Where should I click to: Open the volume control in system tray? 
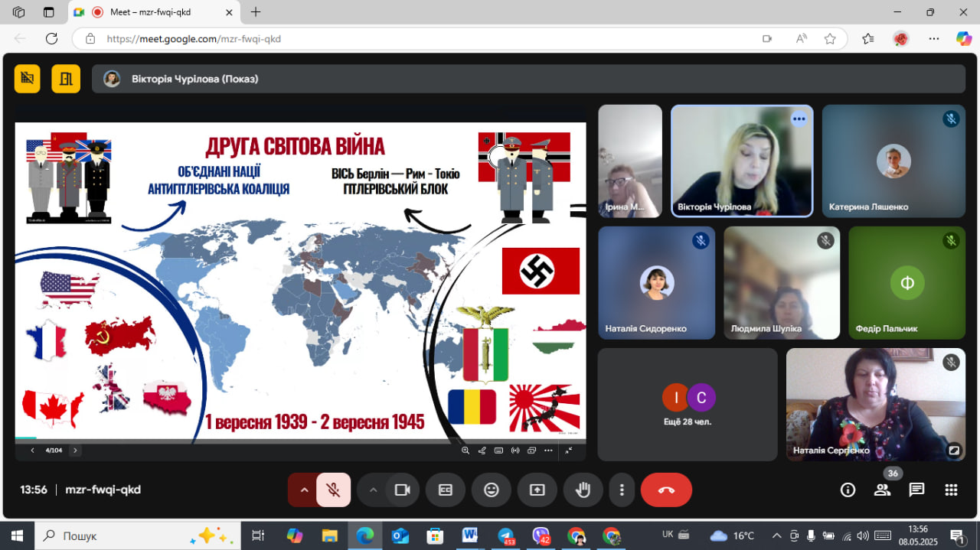(863, 535)
